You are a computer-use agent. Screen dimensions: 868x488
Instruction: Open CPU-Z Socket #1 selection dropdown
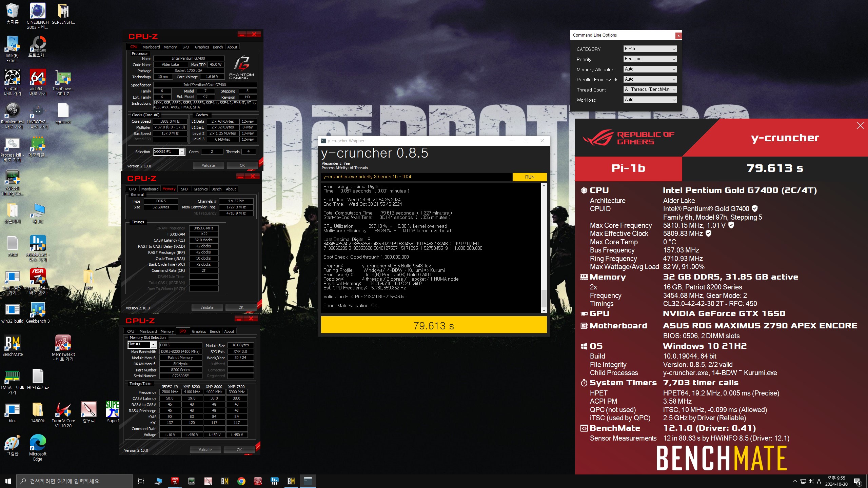(x=169, y=151)
